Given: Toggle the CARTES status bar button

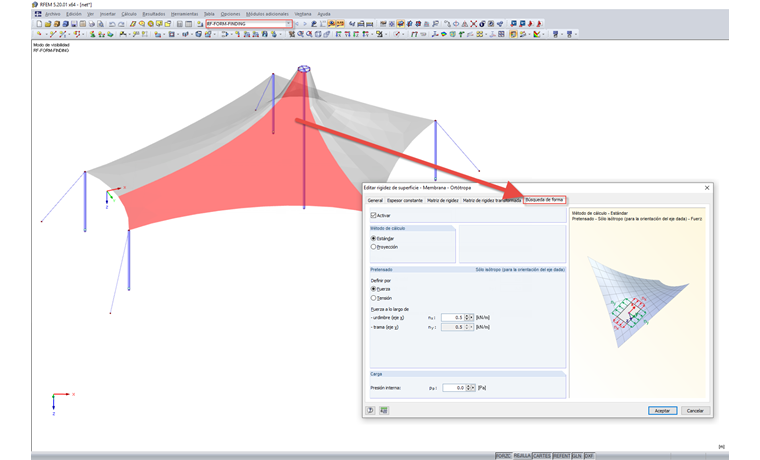Looking at the screenshot, I should point(542,456).
